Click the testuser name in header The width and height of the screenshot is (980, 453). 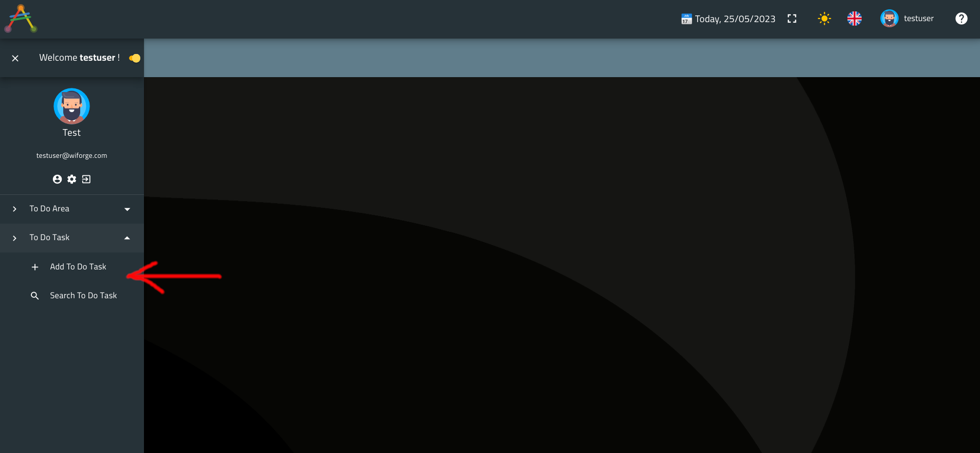click(x=919, y=19)
